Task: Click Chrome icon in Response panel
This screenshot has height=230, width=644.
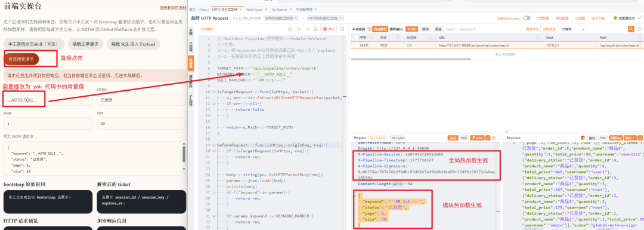Action: click(583, 138)
